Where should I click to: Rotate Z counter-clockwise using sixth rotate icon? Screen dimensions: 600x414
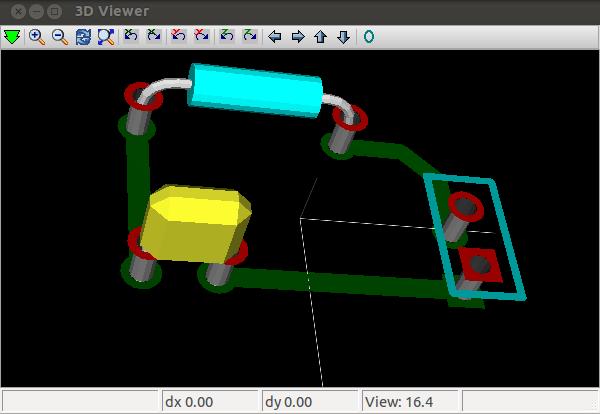click(x=249, y=37)
